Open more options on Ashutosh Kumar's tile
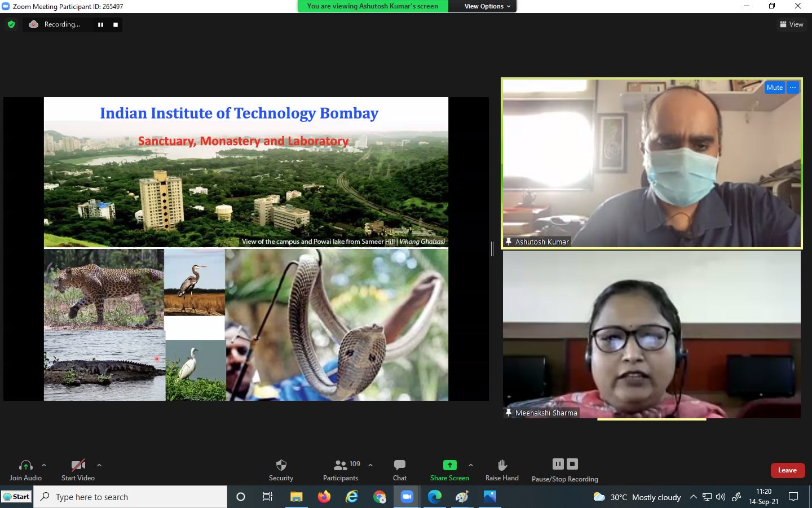Viewport: 812px width, 508px height. click(x=793, y=87)
